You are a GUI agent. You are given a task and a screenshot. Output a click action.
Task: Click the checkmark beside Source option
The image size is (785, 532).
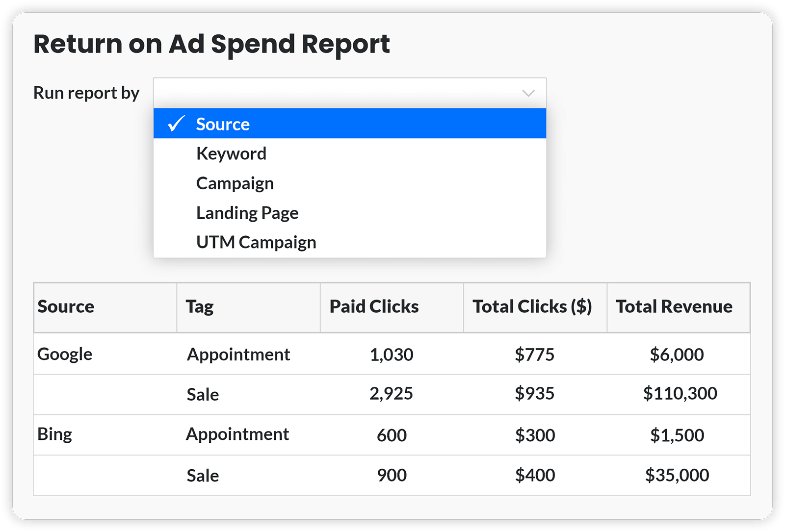coord(176,124)
